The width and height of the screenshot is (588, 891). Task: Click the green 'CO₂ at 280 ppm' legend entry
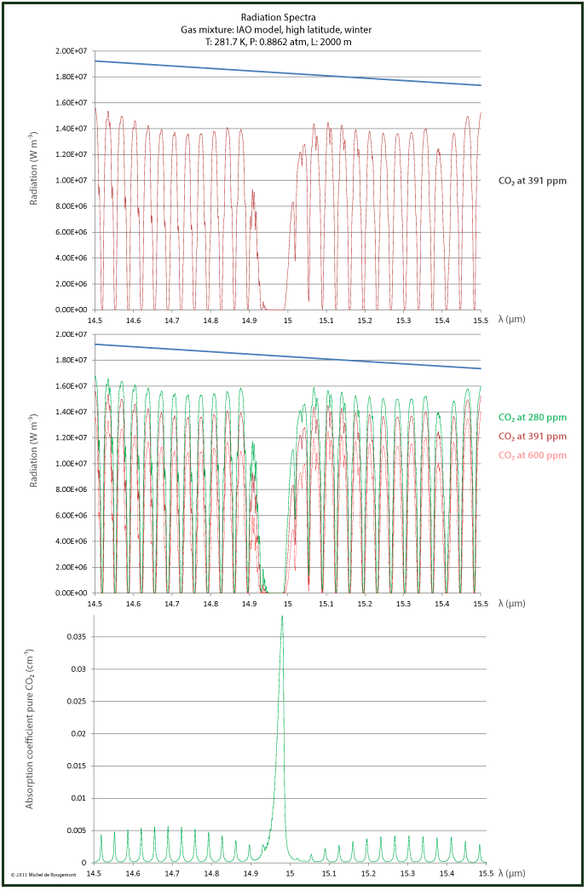[532, 418]
